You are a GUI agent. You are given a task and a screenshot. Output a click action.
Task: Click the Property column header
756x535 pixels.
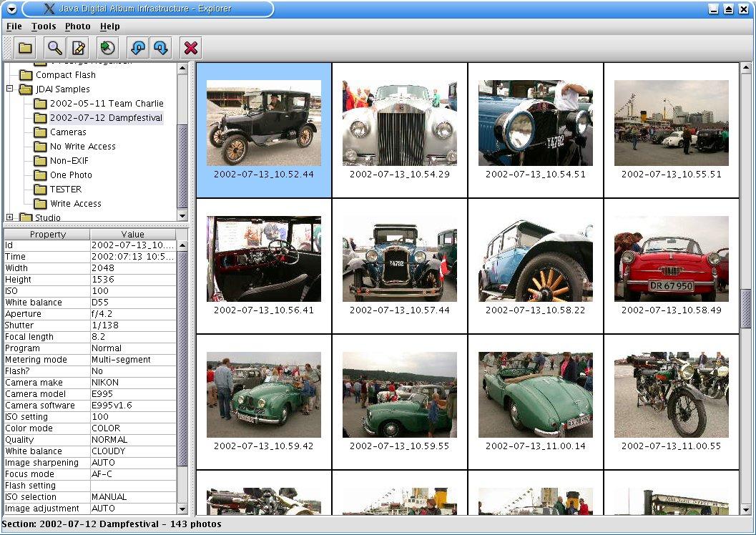(47, 235)
